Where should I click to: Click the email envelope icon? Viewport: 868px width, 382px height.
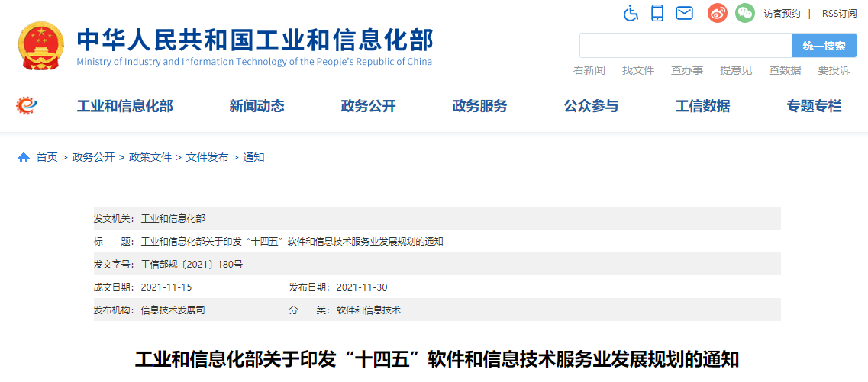pyautogui.click(x=685, y=13)
